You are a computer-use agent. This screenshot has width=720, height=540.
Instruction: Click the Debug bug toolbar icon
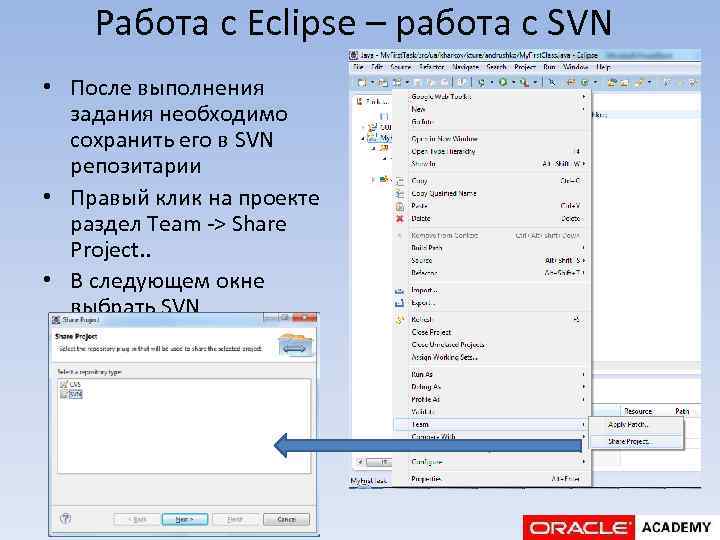(x=481, y=83)
